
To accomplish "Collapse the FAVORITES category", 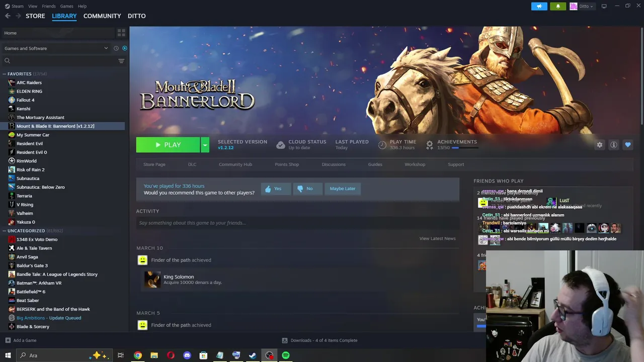I will point(4,74).
